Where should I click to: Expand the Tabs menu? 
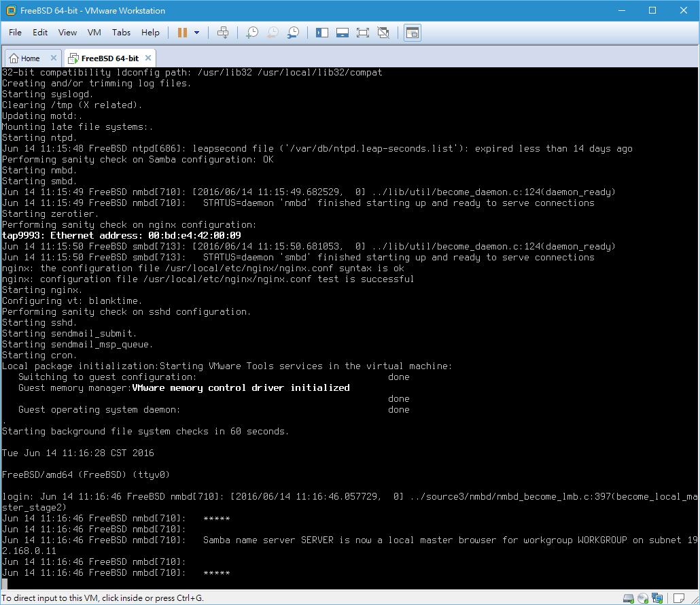point(121,33)
